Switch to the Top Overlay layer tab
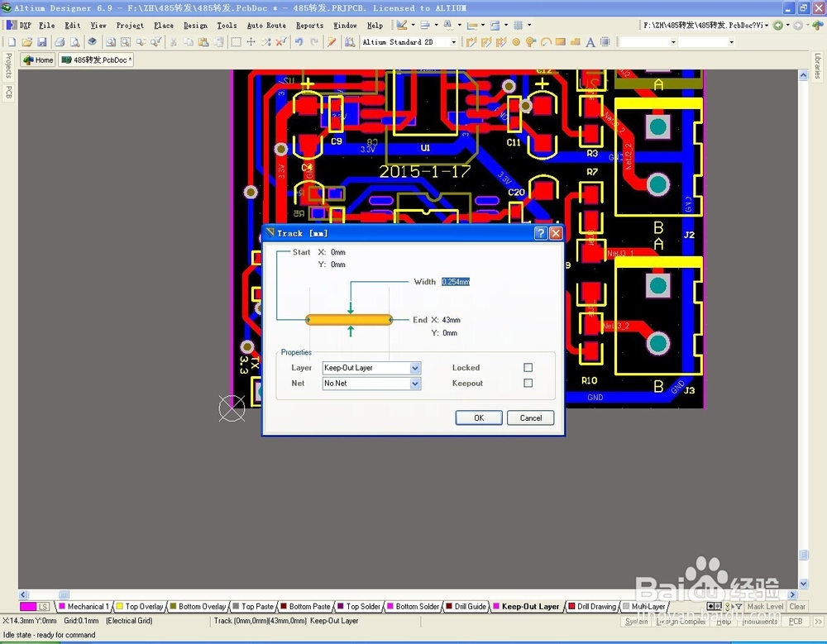Screen dimensions: 827x644 click(140, 607)
